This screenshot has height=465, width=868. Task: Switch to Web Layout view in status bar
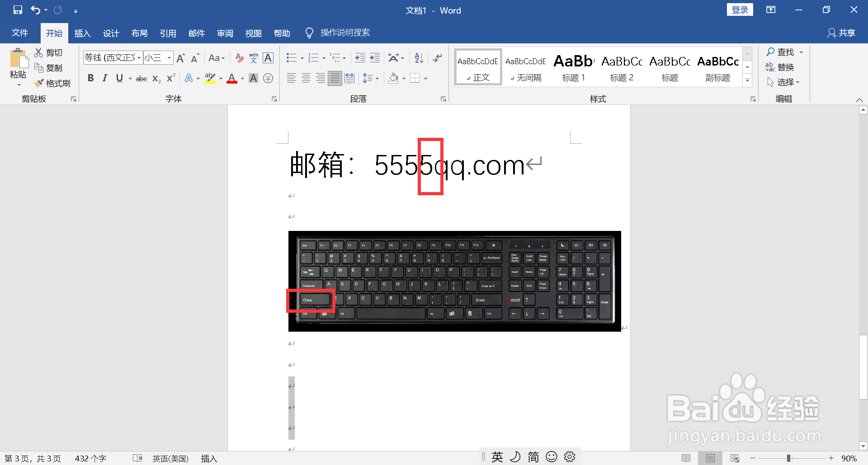tap(735, 458)
